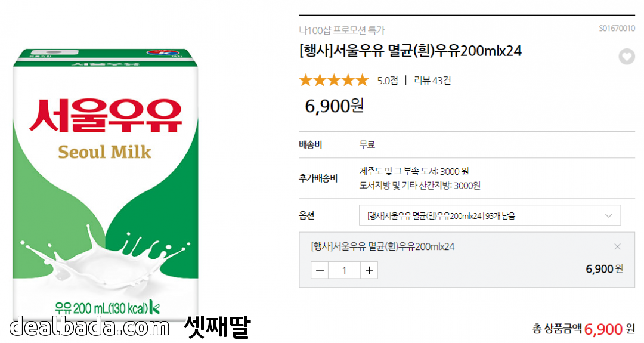This screenshot has width=644, height=343.
Task: Click the 제주도 extra shipping fee text
Action: [414, 171]
